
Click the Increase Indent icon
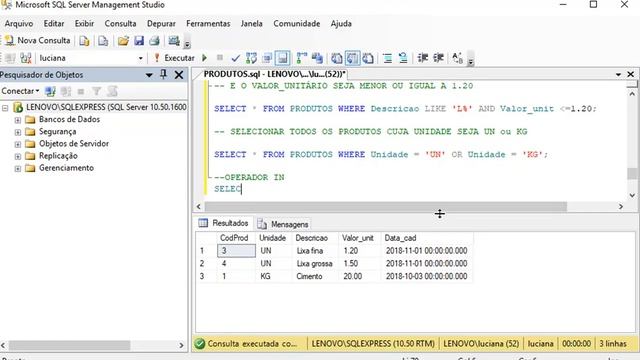coord(438,58)
